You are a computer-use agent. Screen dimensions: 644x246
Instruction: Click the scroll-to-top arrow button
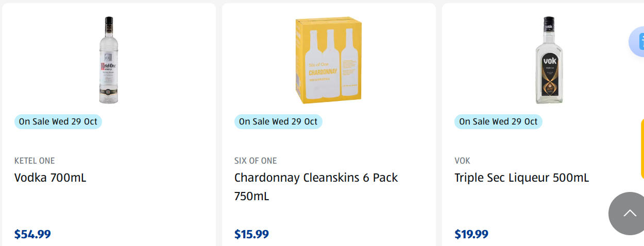click(629, 213)
